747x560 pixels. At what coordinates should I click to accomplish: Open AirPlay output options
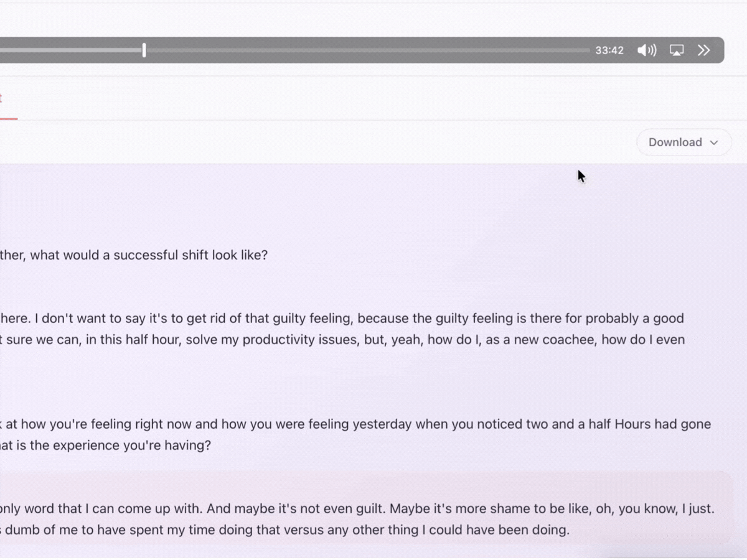pos(677,50)
